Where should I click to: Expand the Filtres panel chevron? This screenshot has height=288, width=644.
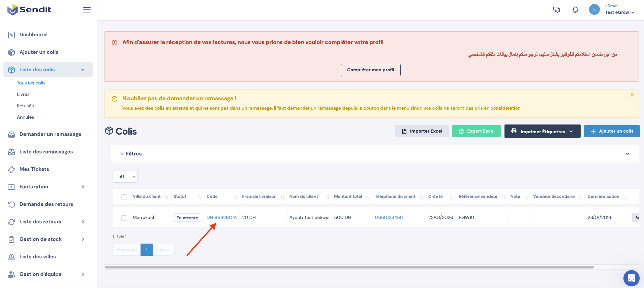tap(627, 154)
